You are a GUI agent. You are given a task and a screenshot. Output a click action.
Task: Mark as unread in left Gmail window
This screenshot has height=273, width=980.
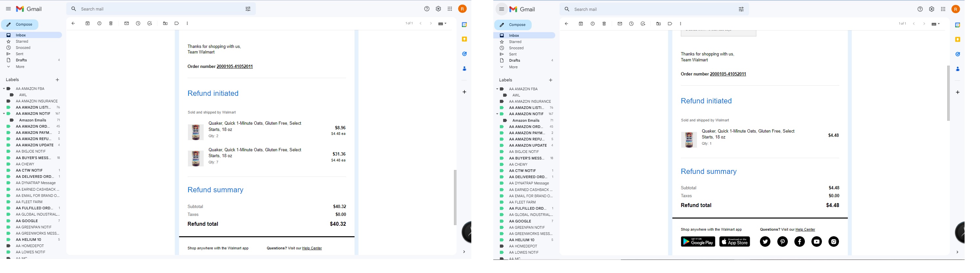click(127, 24)
